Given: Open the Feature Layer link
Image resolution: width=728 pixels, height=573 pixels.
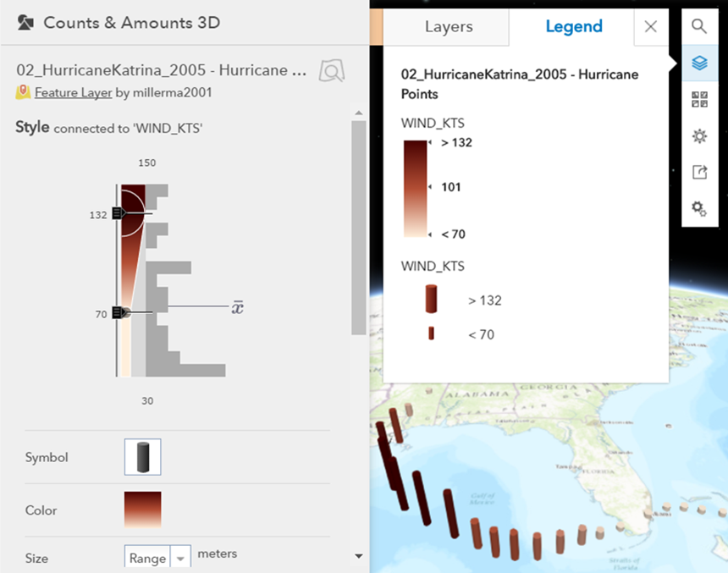Looking at the screenshot, I should click(x=73, y=93).
